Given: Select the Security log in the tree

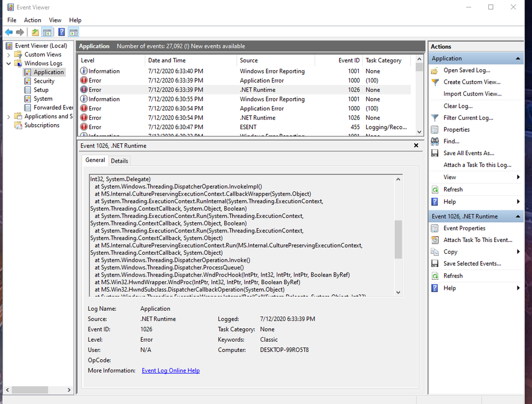Looking at the screenshot, I should point(44,80).
